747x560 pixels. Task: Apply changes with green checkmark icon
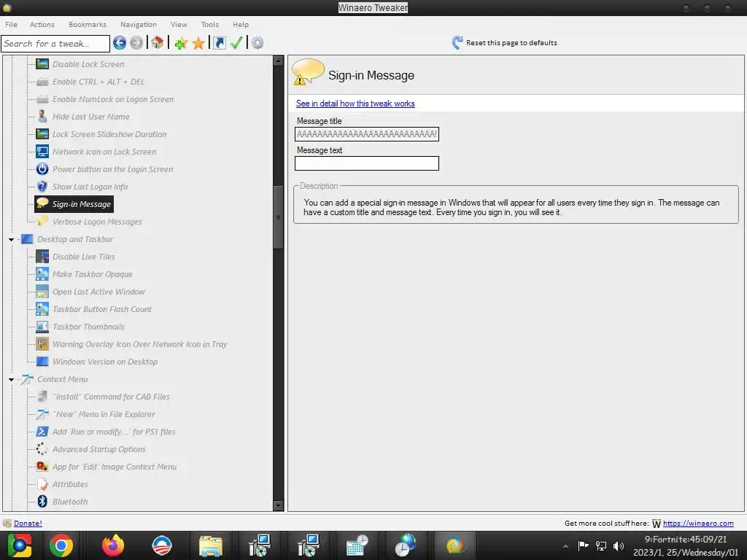tap(236, 43)
